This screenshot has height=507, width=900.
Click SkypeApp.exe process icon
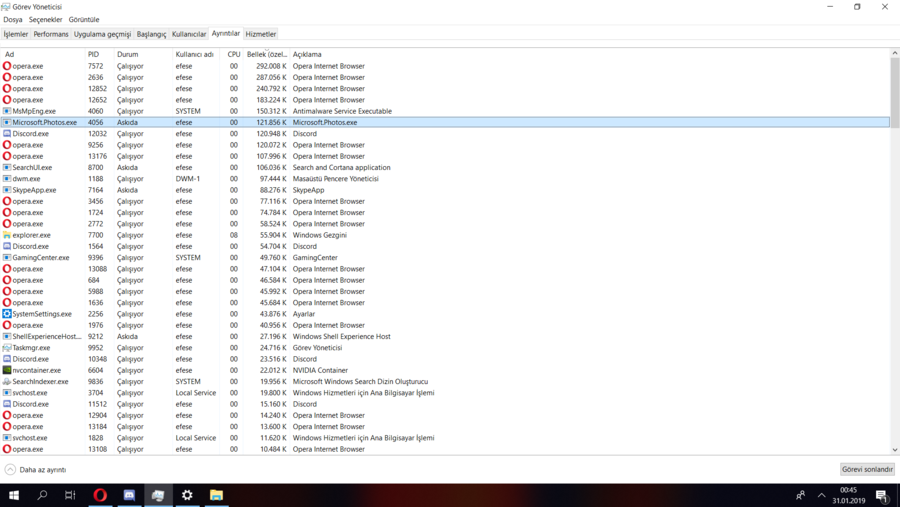pyautogui.click(x=7, y=190)
